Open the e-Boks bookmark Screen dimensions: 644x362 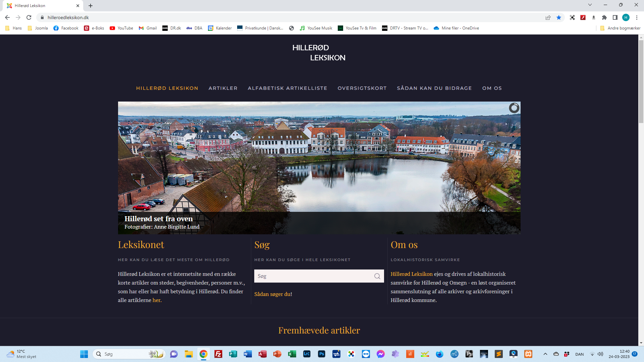94,28
